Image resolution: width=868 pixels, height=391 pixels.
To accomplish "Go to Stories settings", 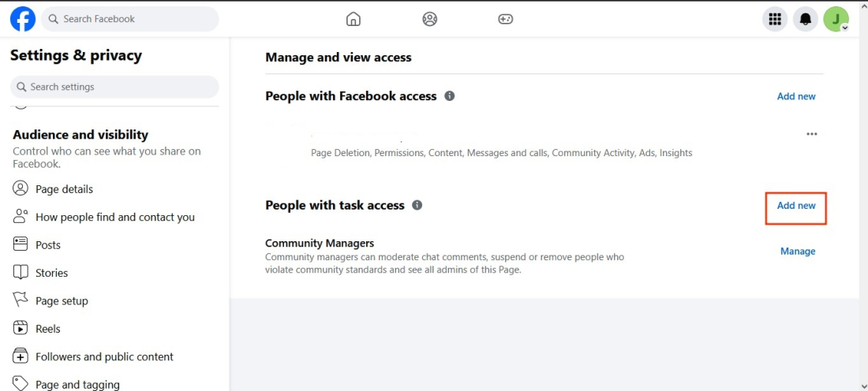I will [51, 273].
